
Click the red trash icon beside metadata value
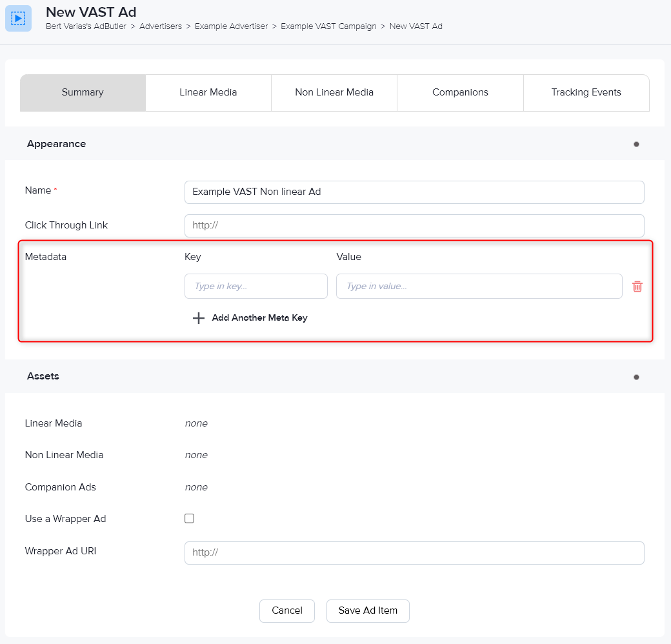637,286
